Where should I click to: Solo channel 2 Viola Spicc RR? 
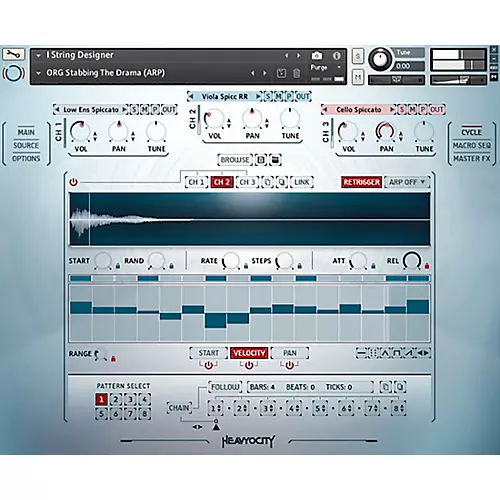(x=268, y=97)
